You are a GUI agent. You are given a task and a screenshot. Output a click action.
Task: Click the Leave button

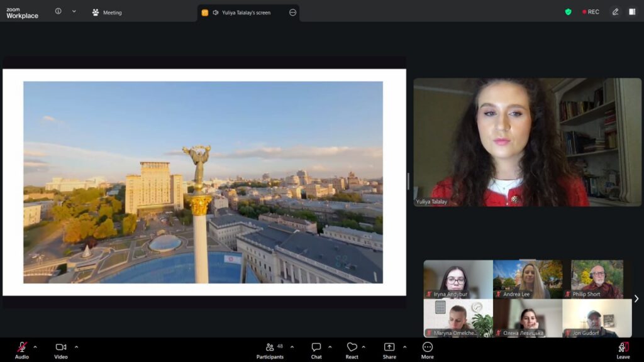coord(623,350)
